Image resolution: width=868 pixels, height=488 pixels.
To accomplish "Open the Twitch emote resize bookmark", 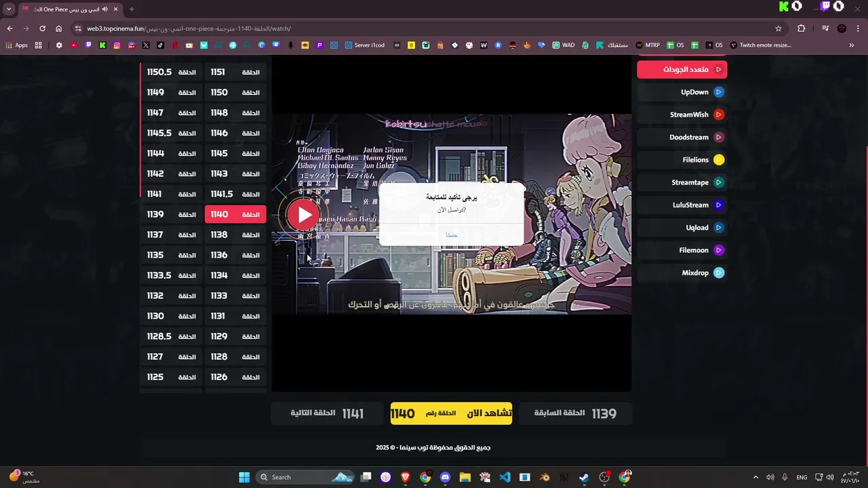I will click(760, 45).
